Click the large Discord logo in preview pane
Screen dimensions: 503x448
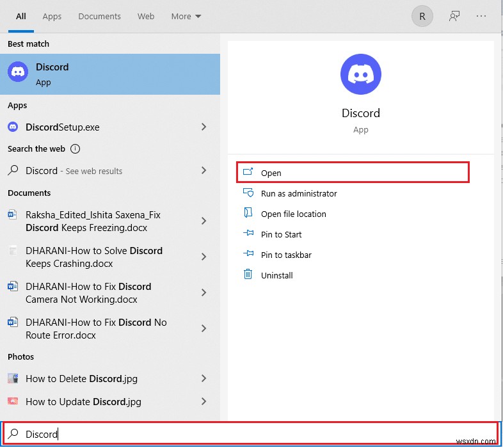(361, 75)
